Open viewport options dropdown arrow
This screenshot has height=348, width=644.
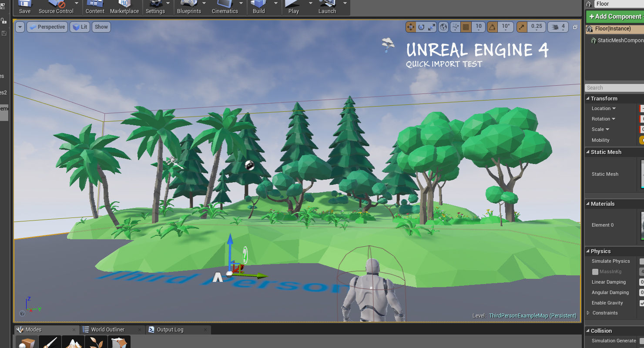pyautogui.click(x=20, y=27)
